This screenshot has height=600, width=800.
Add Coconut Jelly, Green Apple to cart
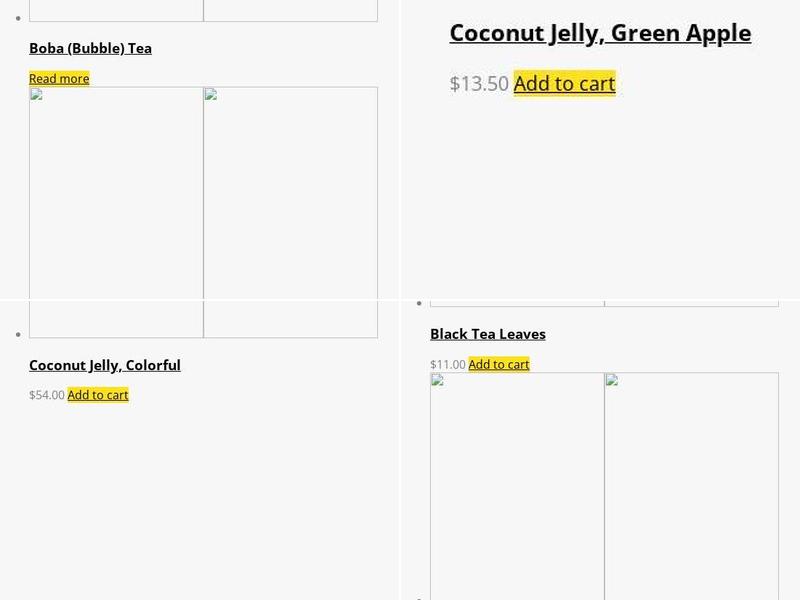tap(564, 84)
